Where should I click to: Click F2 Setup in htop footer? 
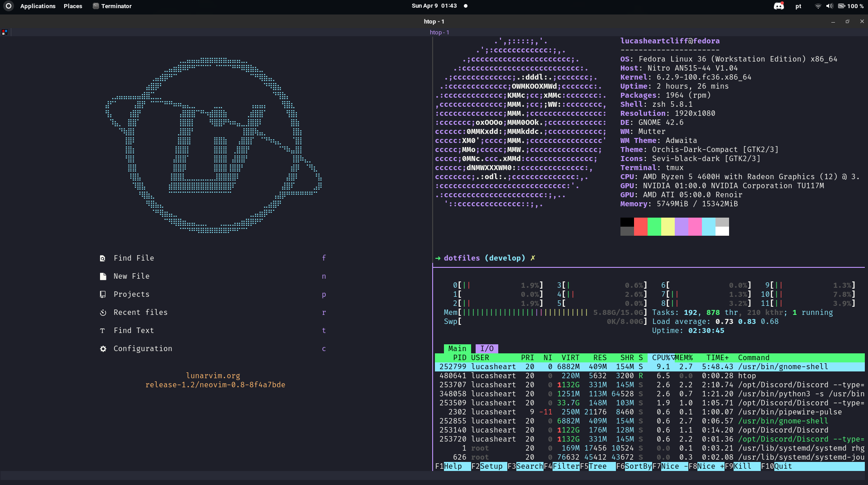tap(489, 466)
